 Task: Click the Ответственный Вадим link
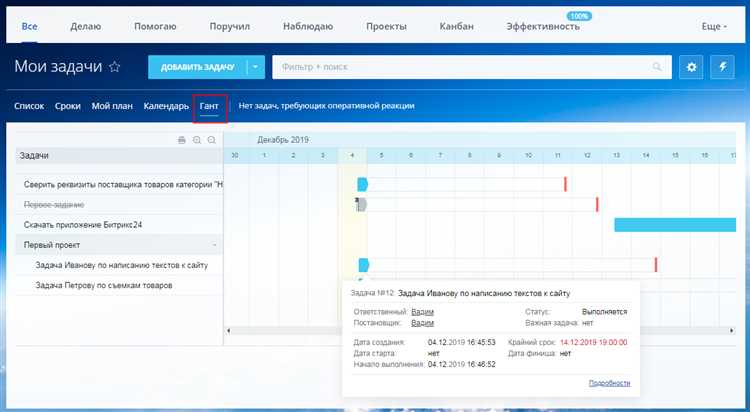click(x=422, y=312)
